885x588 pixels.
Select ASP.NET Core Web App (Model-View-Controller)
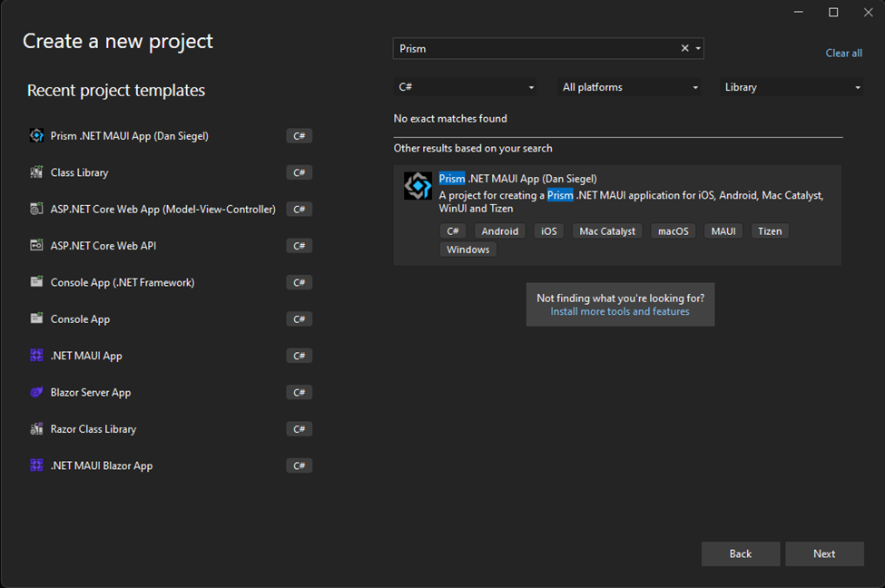171,209
